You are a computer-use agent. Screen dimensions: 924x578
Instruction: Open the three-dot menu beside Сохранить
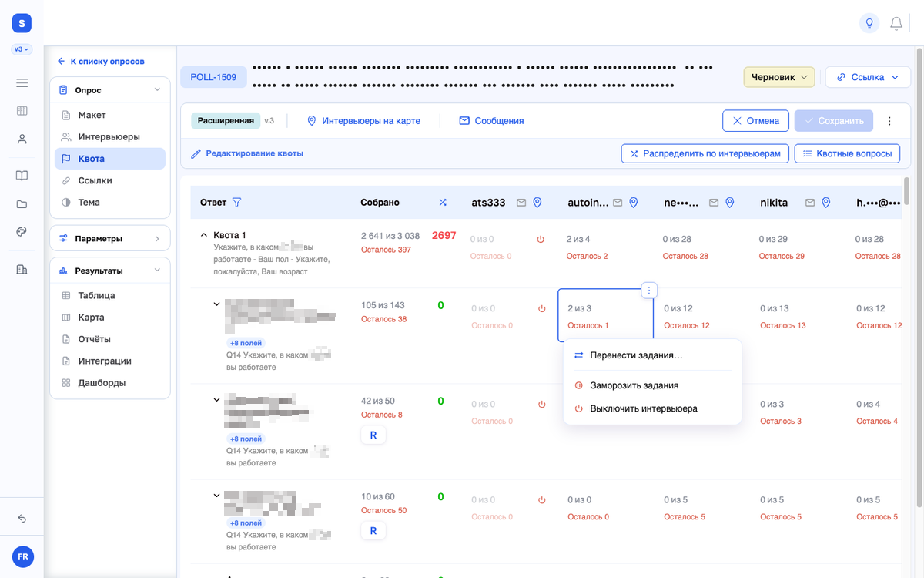coord(889,121)
